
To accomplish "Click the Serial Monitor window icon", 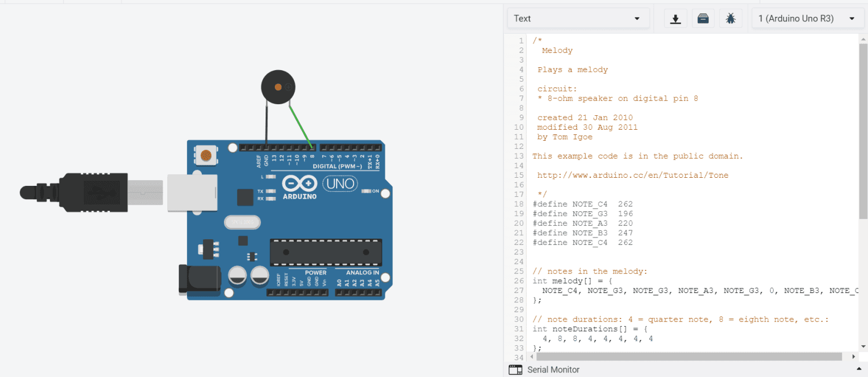I will 515,369.
